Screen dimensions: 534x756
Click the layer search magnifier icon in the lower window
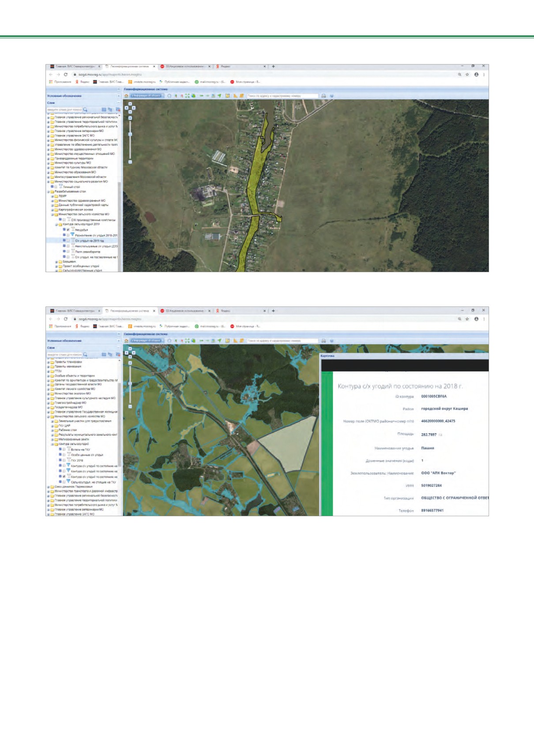pos(85,355)
